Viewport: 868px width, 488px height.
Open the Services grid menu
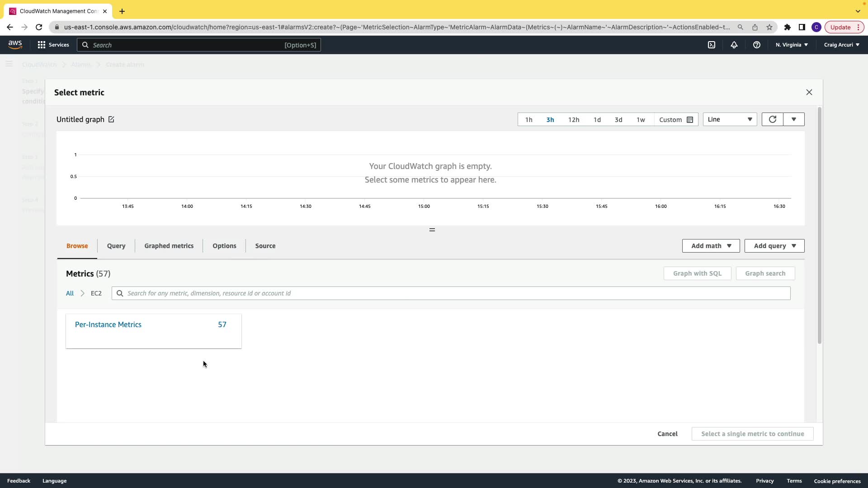pyautogui.click(x=53, y=45)
